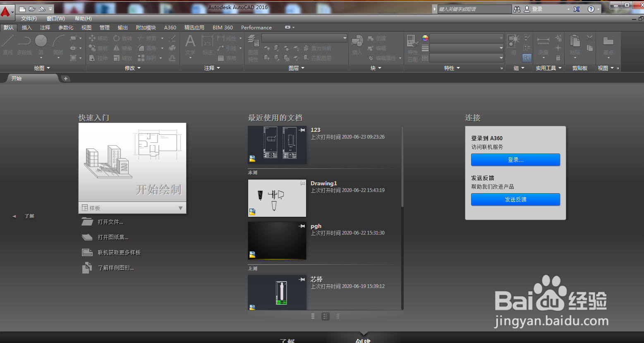This screenshot has height=343, width=644.
Task: Expand the 图层 panel title dropdown
Action: (x=296, y=68)
